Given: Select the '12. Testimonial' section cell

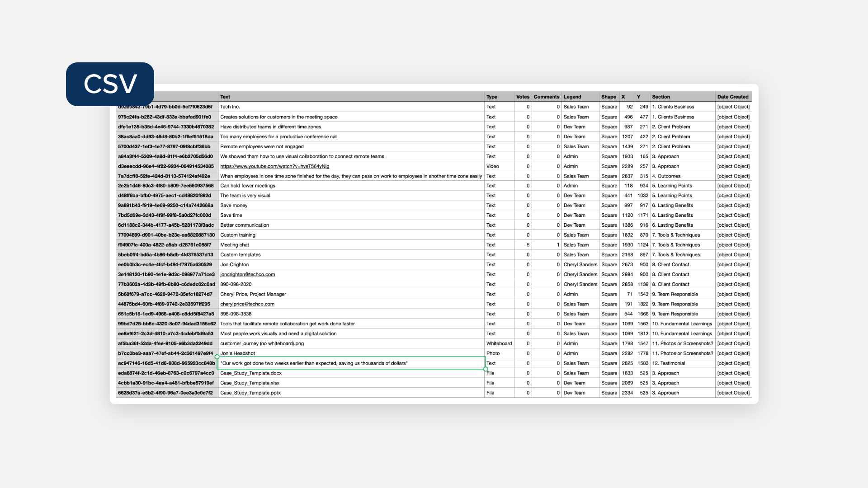Looking at the screenshot, I should (x=683, y=363).
